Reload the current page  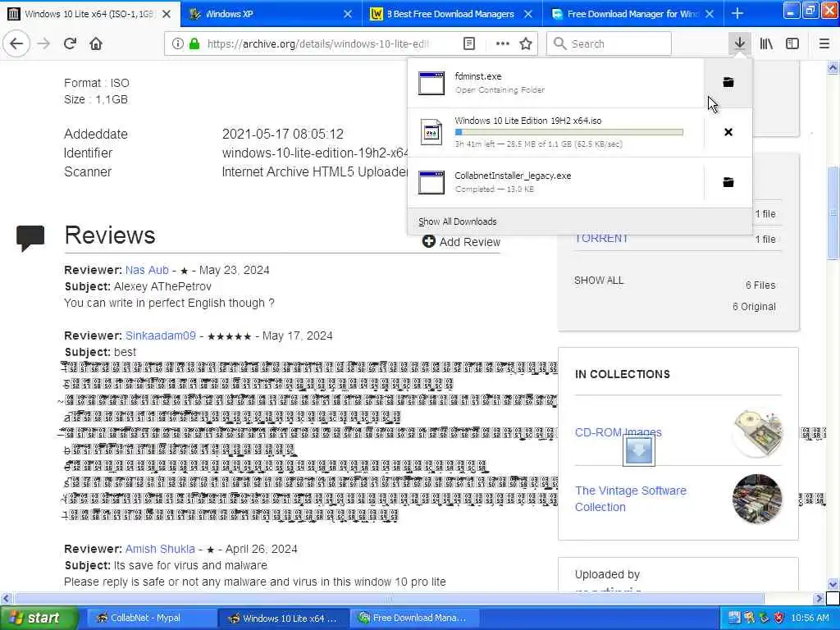(x=70, y=43)
